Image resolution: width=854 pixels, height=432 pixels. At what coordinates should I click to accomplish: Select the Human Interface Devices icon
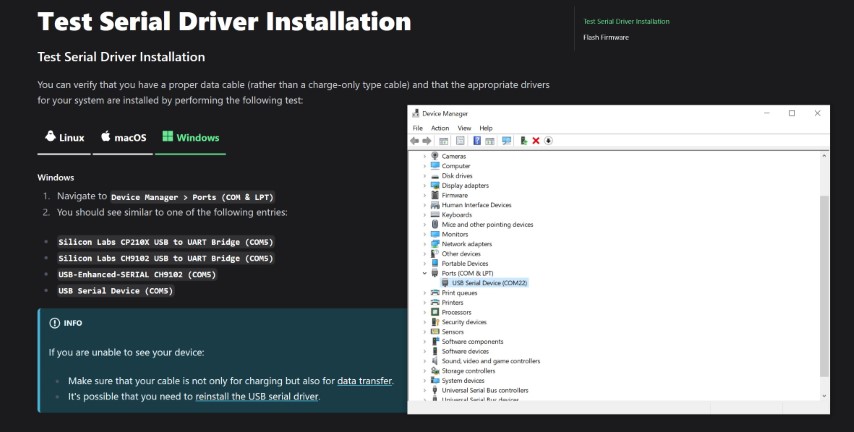coord(435,205)
